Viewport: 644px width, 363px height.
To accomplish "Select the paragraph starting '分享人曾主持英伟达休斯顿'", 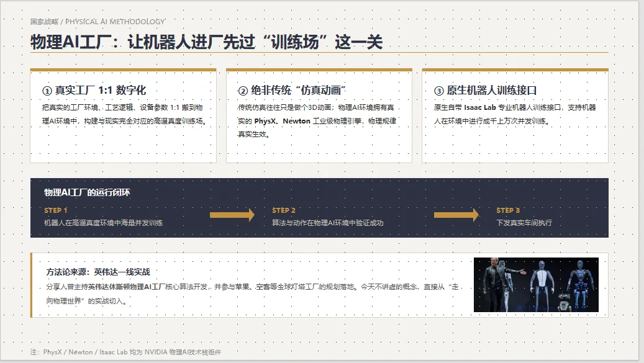I will (252, 294).
